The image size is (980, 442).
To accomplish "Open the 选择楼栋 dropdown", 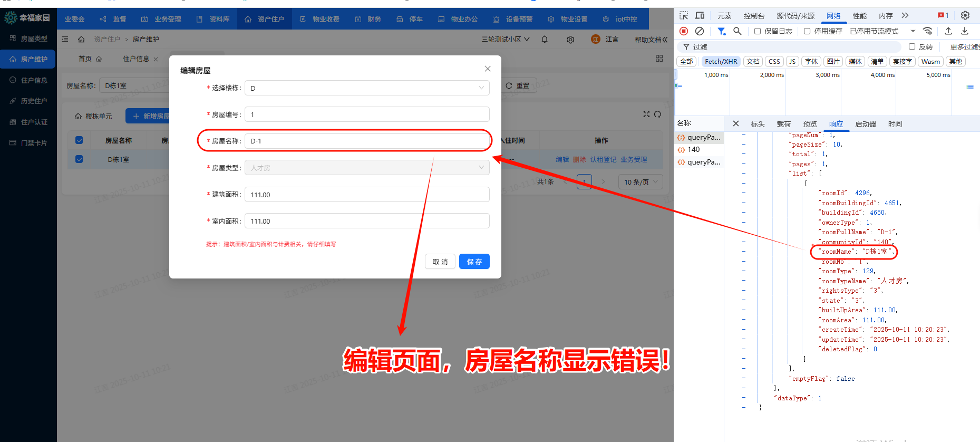I will 367,88.
